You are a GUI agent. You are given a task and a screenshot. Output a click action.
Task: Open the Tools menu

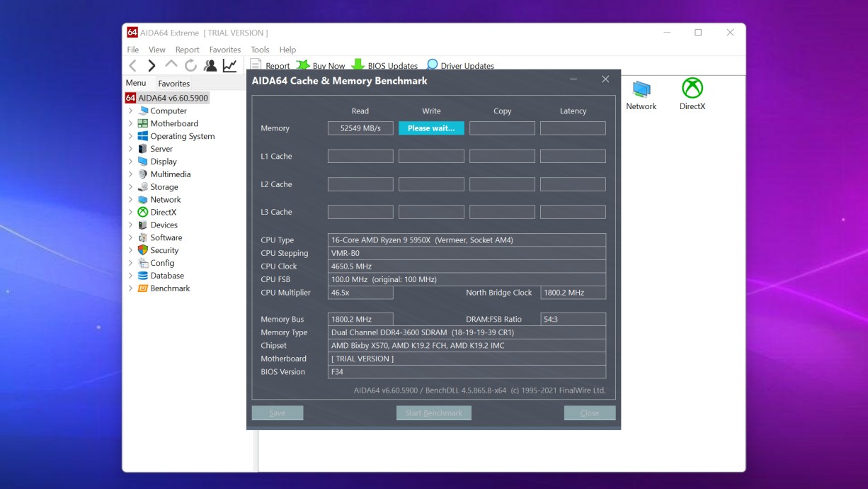259,50
